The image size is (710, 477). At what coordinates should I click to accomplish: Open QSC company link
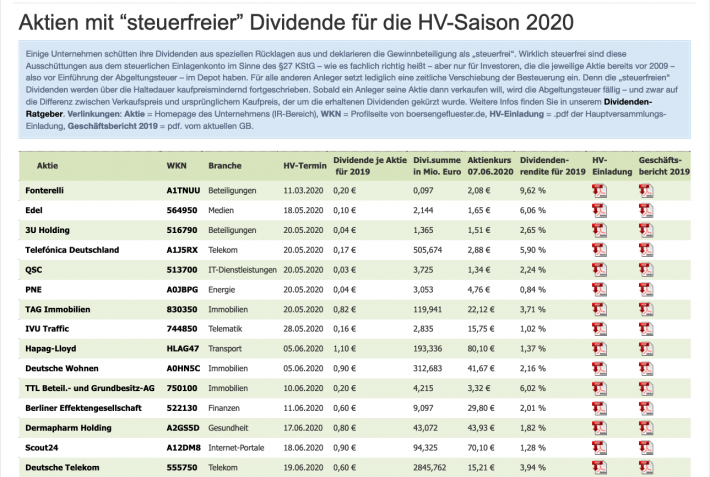pyautogui.click(x=34, y=270)
